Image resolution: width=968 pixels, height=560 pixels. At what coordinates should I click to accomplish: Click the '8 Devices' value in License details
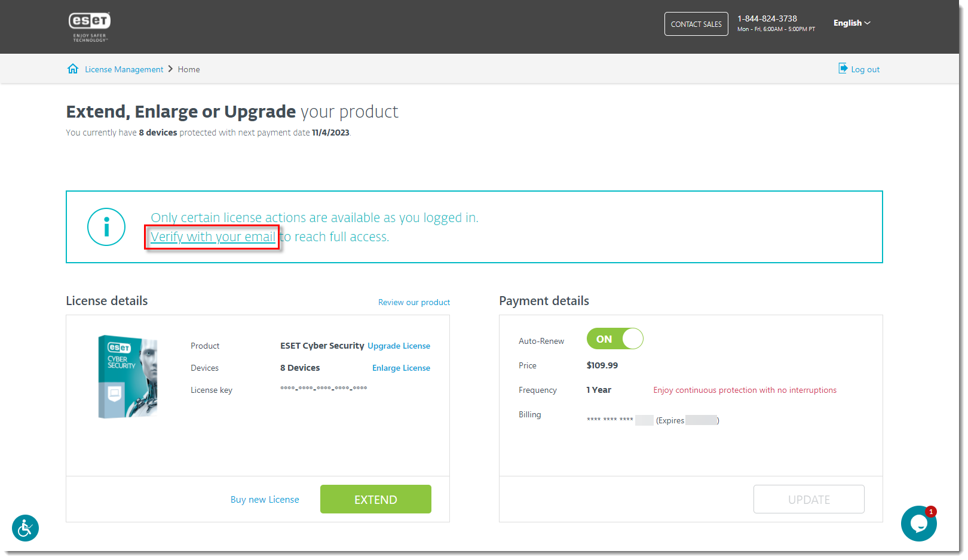(300, 368)
